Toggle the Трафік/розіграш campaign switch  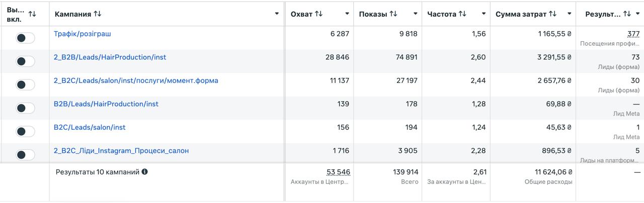[25, 38]
